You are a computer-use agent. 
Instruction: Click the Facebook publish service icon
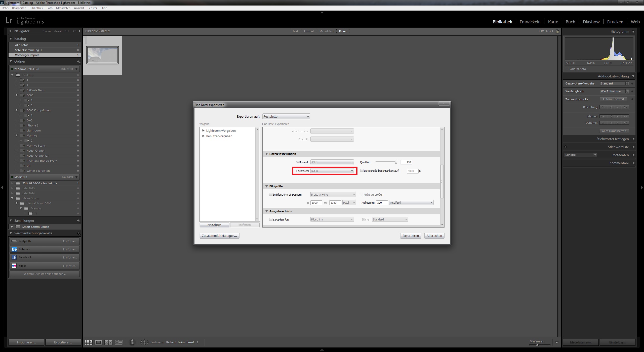pos(14,257)
